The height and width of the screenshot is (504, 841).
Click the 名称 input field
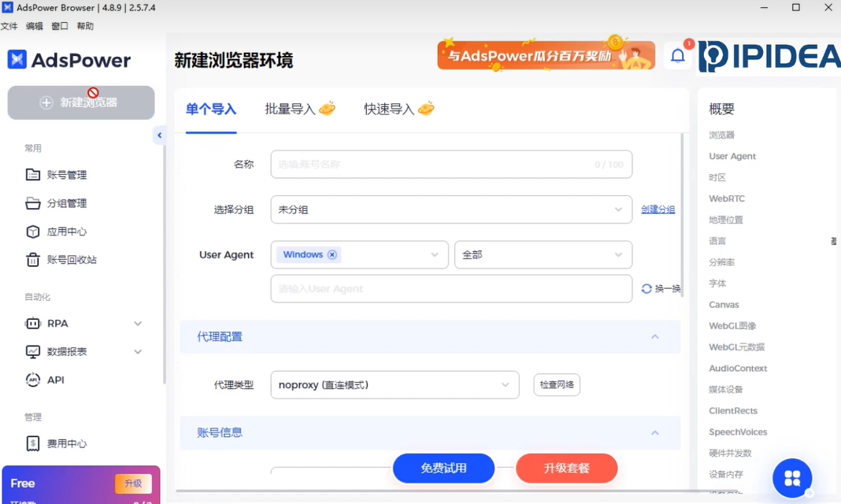(451, 164)
